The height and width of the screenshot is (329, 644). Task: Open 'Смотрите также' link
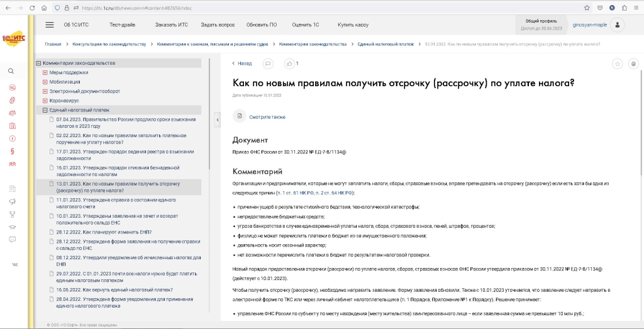click(x=267, y=117)
